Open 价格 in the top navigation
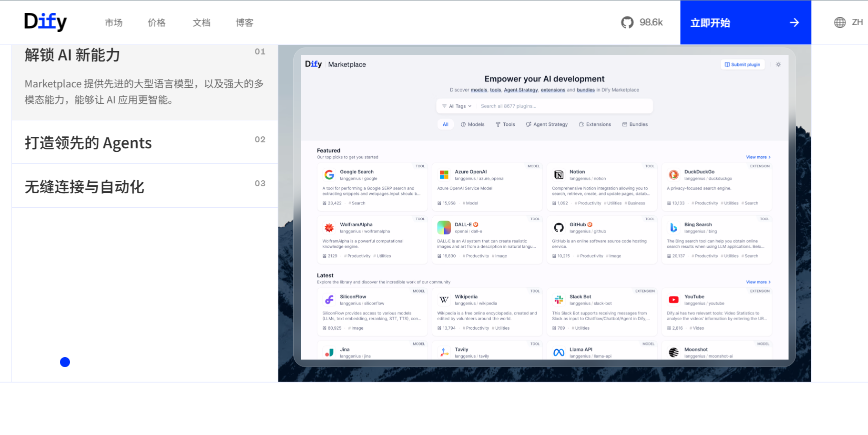The width and height of the screenshot is (868, 435). (156, 22)
